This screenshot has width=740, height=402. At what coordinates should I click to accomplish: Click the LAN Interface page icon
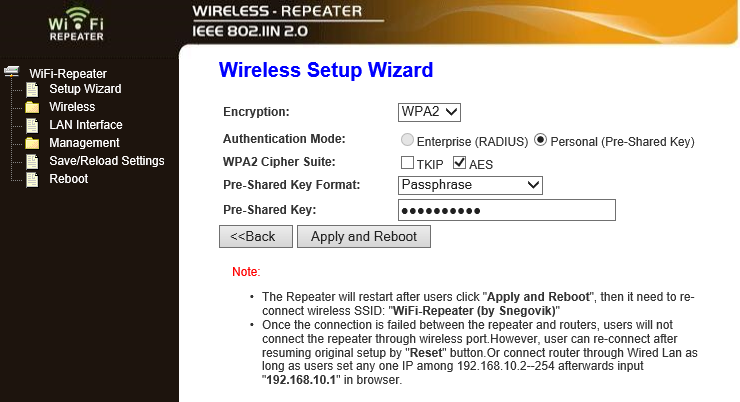[x=32, y=125]
